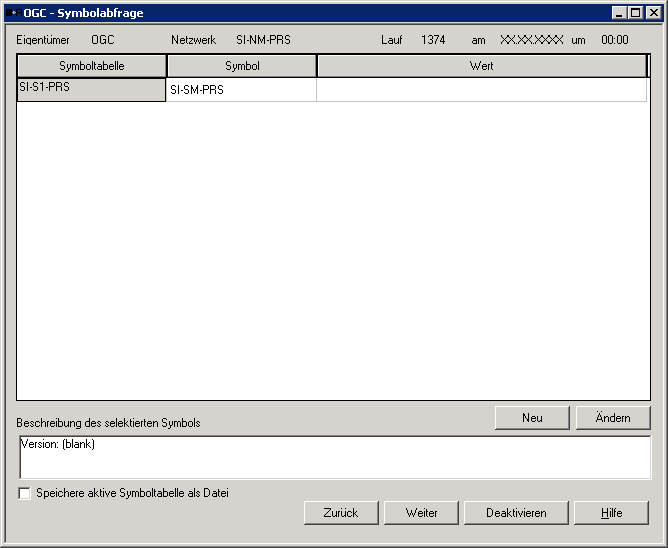This screenshot has width=668, height=548.
Task: Select the SI-S1-PRS symbol table row
Action: click(x=91, y=90)
